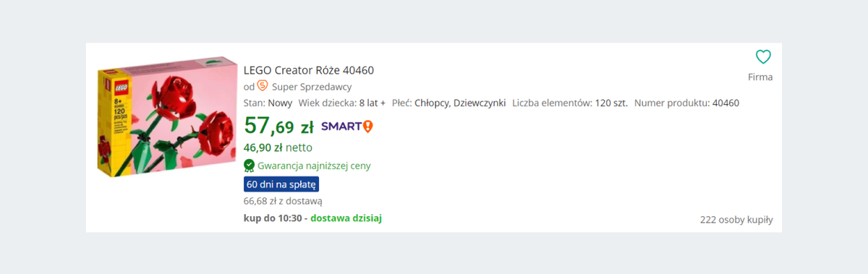
Task: Click the 222 osoby kupiły label
Action: (736, 220)
